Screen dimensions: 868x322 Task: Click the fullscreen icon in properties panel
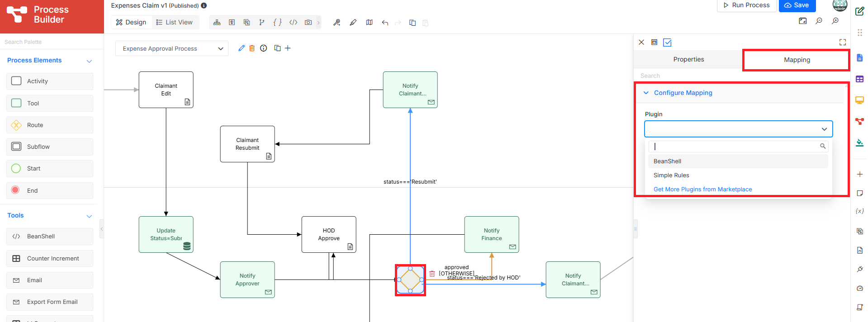coord(843,42)
